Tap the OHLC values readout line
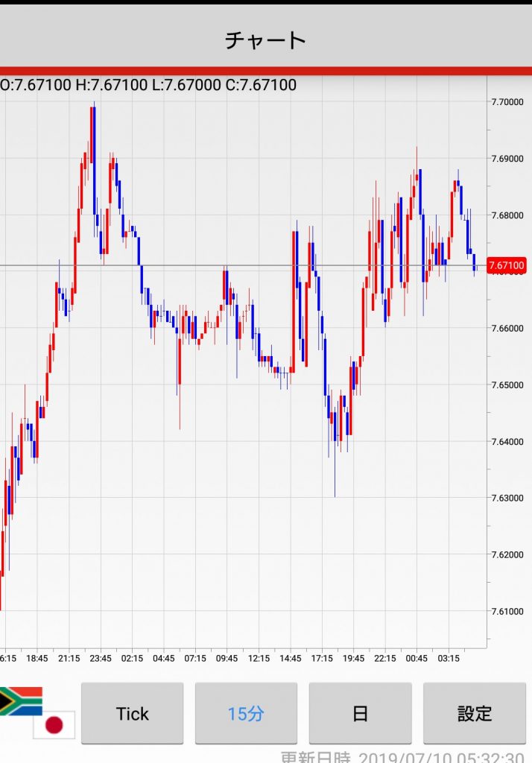 click(x=148, y=85)
